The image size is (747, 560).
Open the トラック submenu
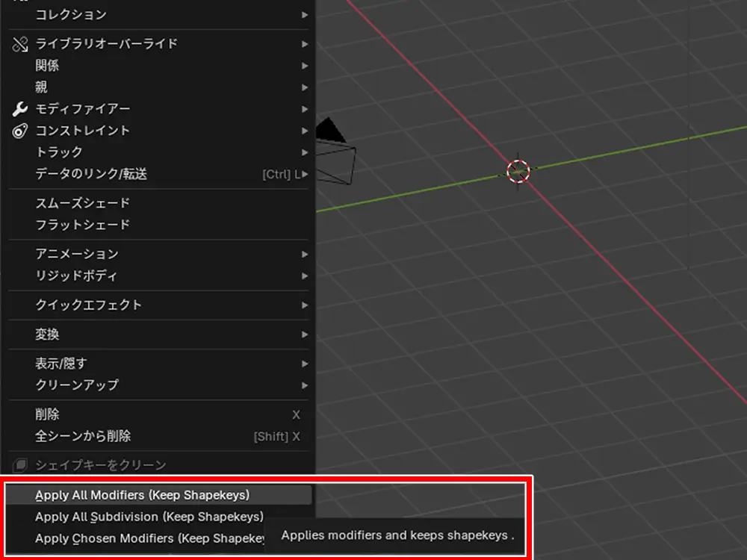coord(60,152)
